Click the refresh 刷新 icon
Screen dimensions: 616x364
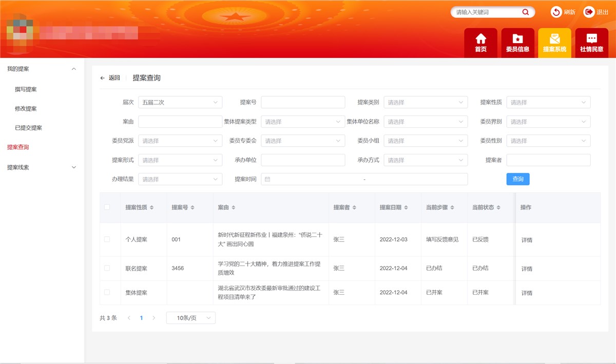pyautogui.click(x=556, y=12)
